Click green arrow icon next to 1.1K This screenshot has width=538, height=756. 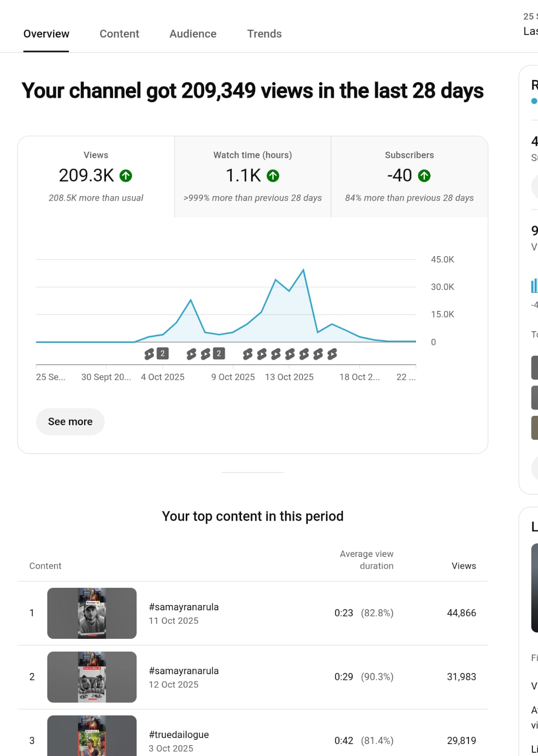click(273, 176)
